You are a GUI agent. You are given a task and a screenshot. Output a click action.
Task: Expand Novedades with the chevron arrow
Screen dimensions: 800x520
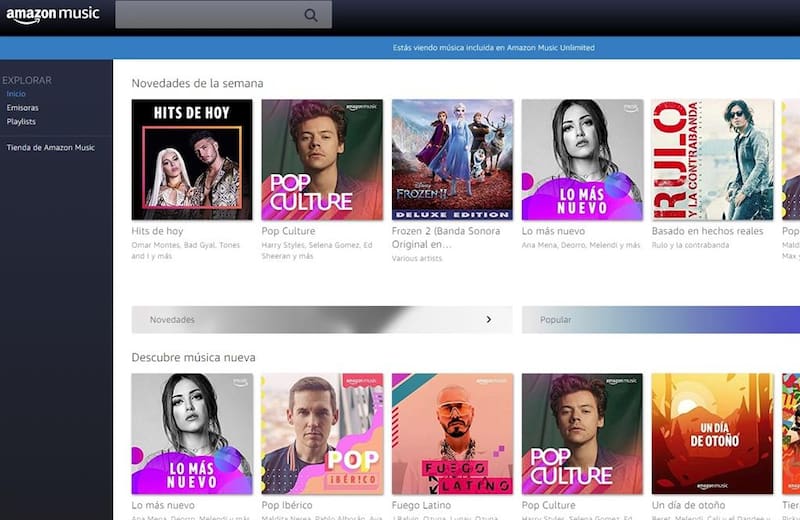[x=489, y=320]
